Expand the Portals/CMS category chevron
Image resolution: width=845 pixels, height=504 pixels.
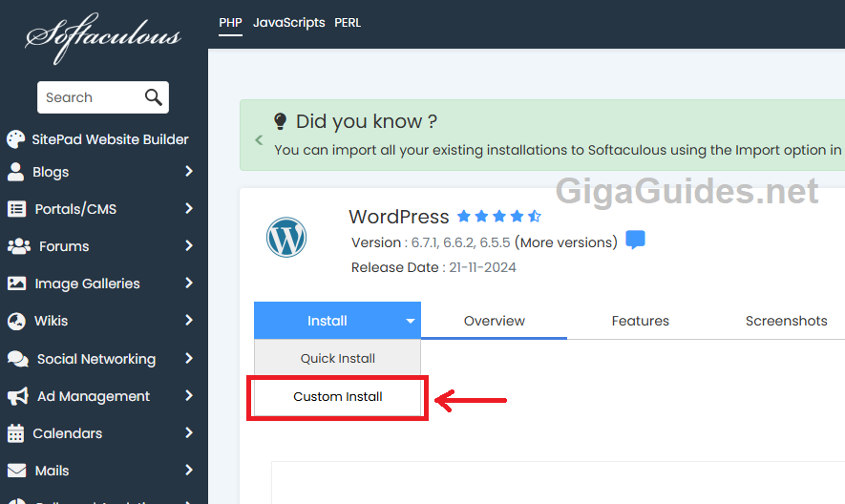(x=189, y=209)
